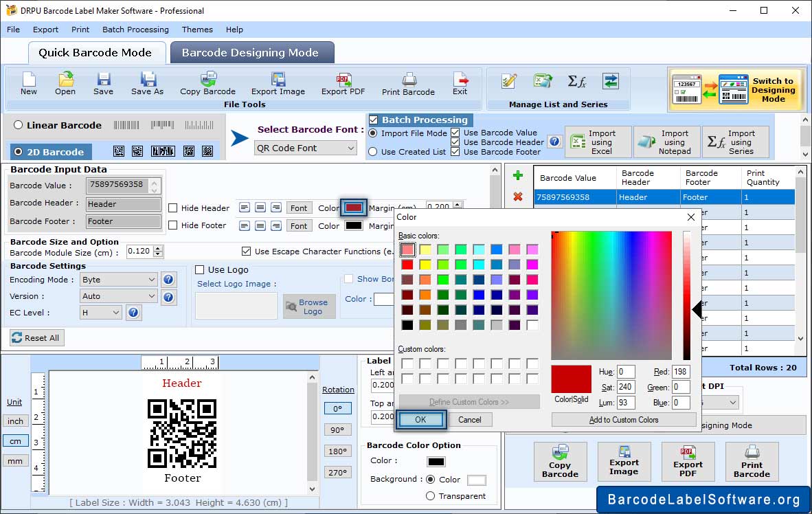Open the Export menu
This screenshot has width=812, height=514.
[x=45, y=30]
